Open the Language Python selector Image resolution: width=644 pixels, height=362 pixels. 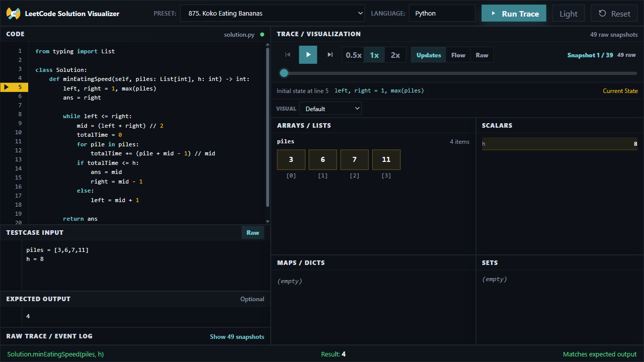(x=442, y=14)
